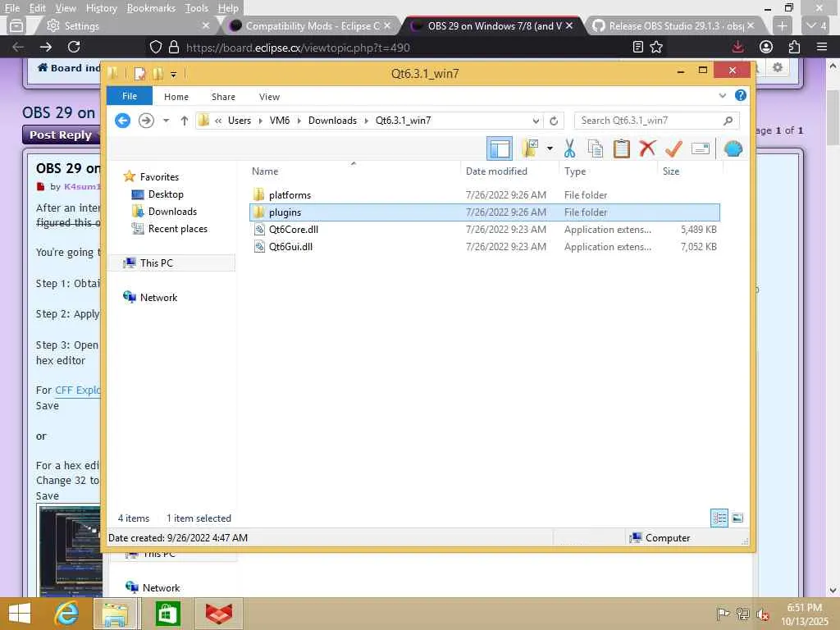Image resolution: width=840 pixels, height=630 pixels.
Task: Click the New folder quick access icon
Action: 157,73
